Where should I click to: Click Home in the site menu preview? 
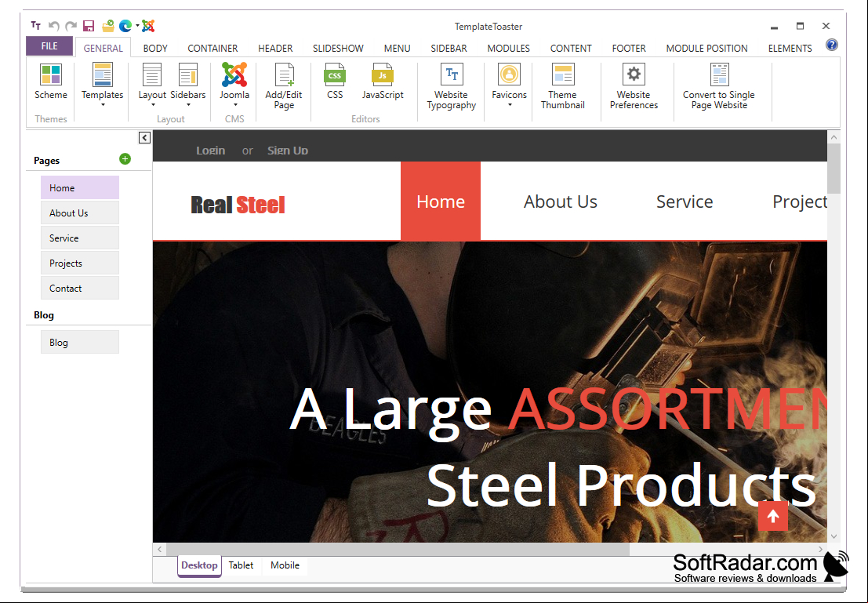441,201
